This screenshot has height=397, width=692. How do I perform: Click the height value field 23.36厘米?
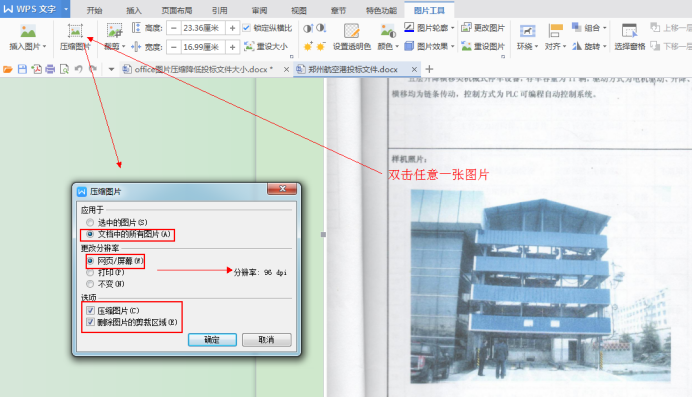[x=202, y=28]
